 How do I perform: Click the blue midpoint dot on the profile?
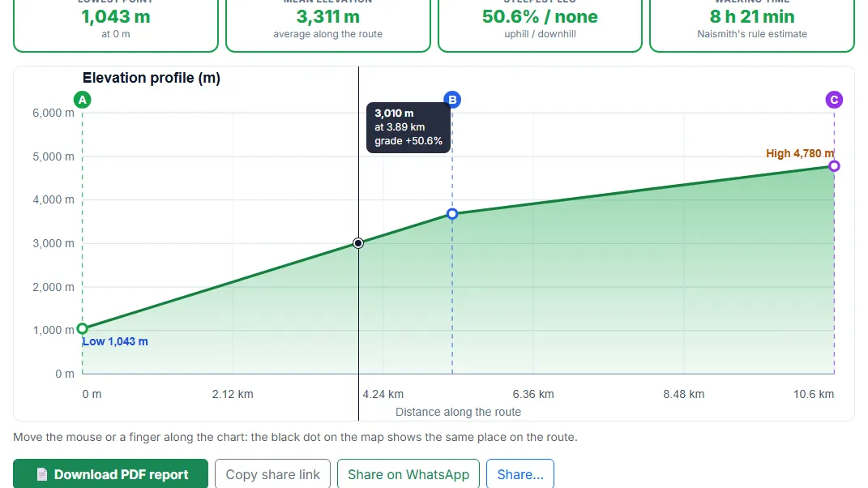point(452,214)
